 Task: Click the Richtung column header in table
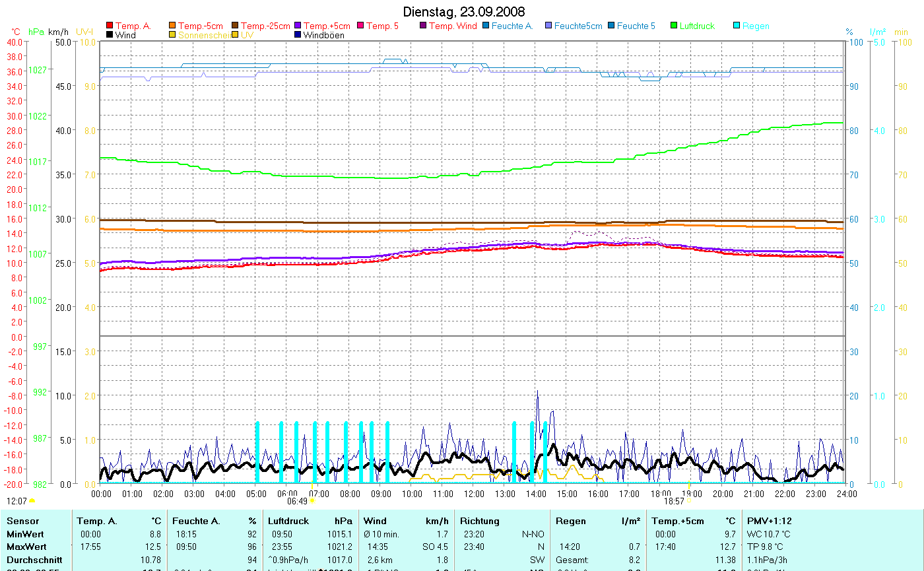[x=480, y=521]
